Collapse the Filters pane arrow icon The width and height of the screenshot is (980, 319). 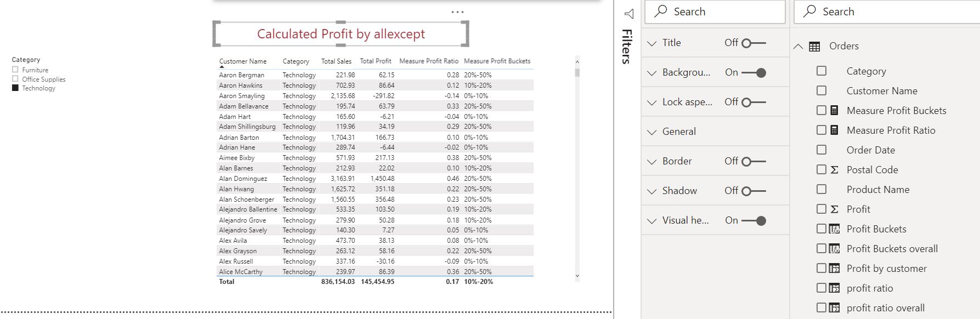629,14
